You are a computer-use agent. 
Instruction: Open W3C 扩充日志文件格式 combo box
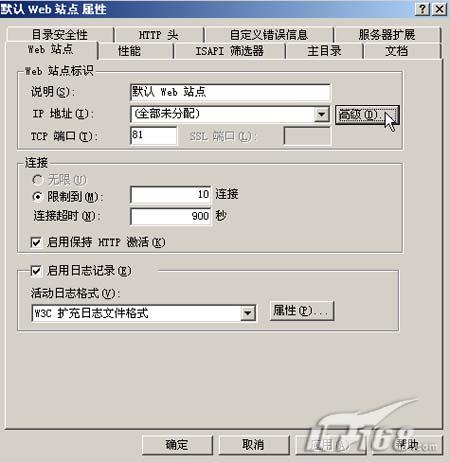click(144, 313)
